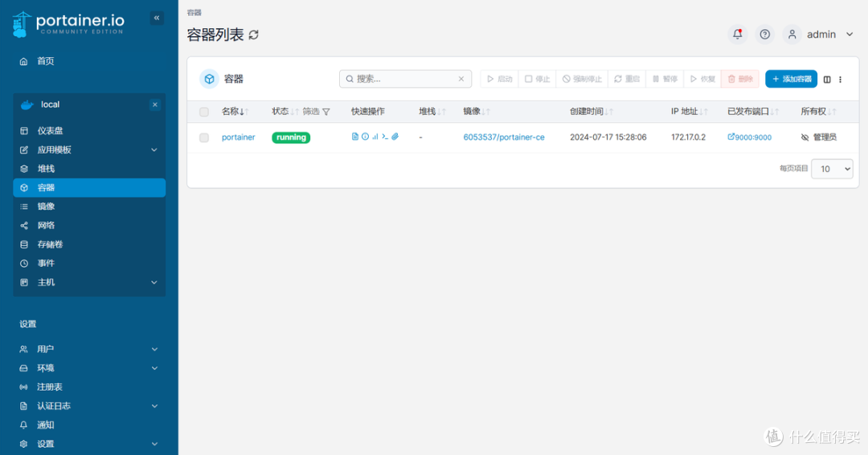Click 停止 stop button

click(x=537, y=79)
